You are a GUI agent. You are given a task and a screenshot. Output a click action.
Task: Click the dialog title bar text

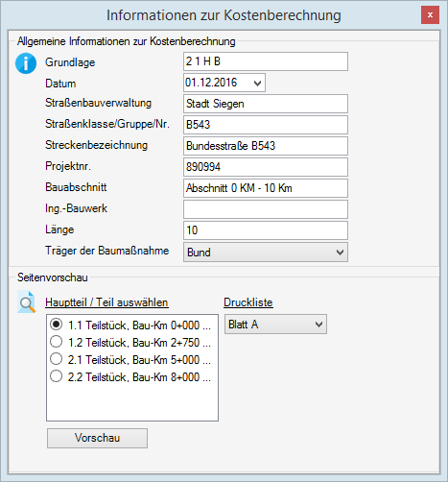coord(224,15)
